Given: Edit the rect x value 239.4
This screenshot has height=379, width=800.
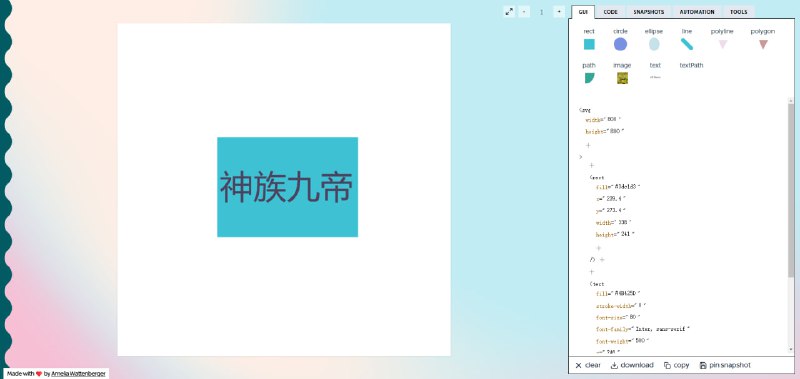Looking at the screenshot, I should pos(615,199).
